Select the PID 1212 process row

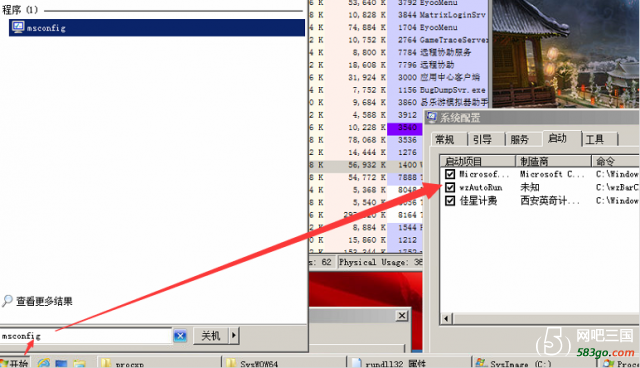[366, 240]
